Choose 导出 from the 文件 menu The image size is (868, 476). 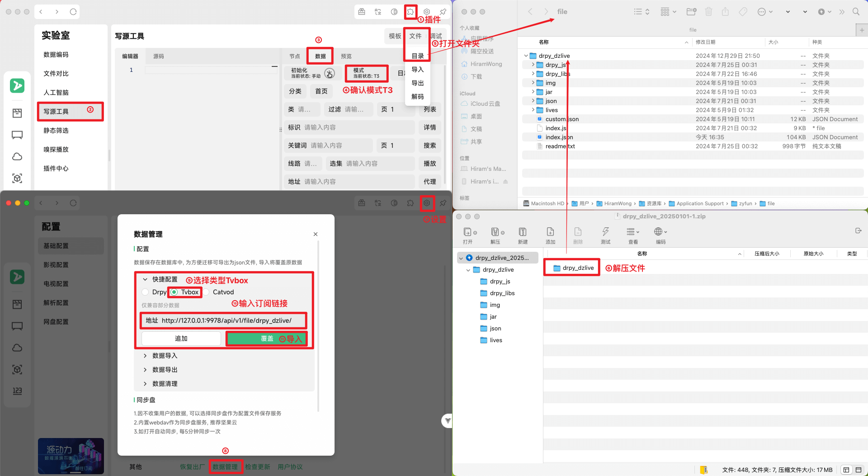(418, 83)
